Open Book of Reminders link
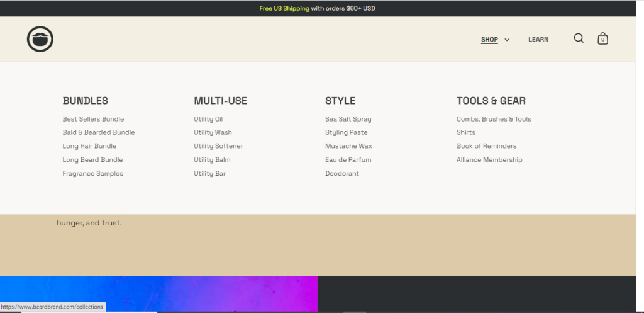 (486, 146)
